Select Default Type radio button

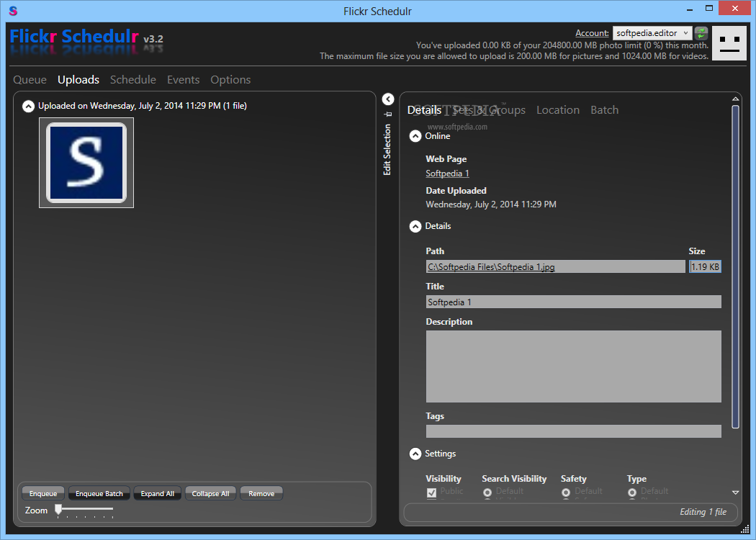632,492
